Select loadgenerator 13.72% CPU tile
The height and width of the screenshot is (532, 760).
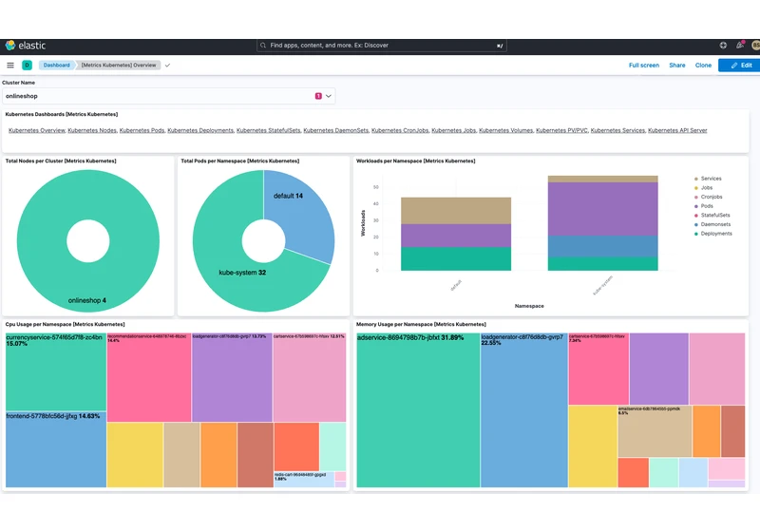point(232,377)
